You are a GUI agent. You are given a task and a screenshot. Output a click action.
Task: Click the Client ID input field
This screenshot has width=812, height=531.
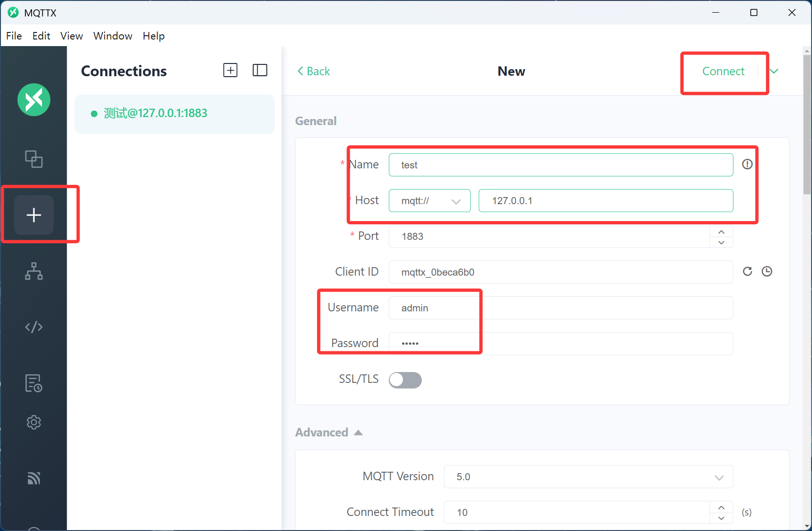click(x=561, y=272)
